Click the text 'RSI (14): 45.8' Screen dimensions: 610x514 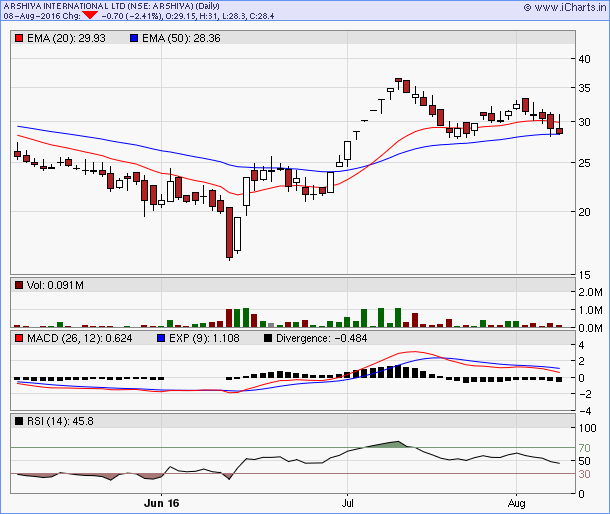pos(60,421)
